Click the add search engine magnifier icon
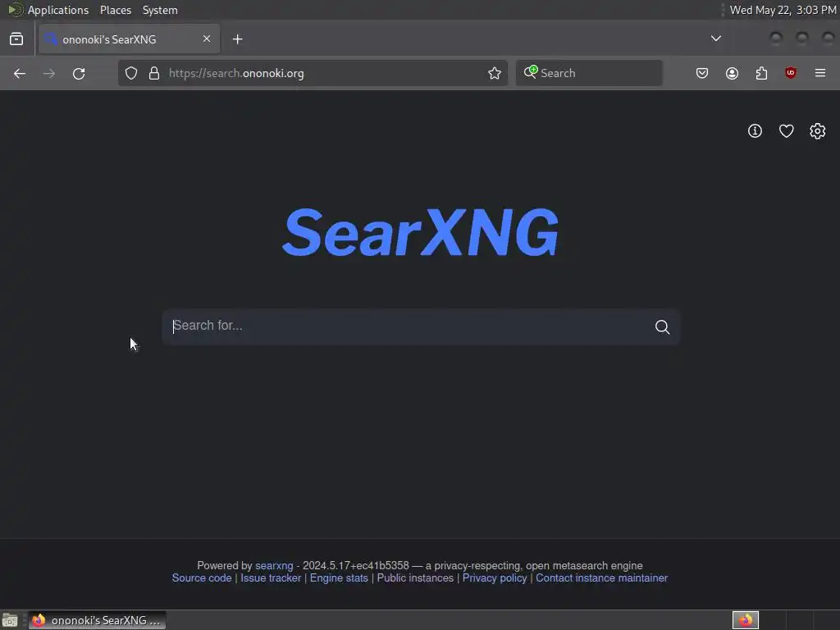The height and width of the screenshot is (630, 840). point(531,72)
